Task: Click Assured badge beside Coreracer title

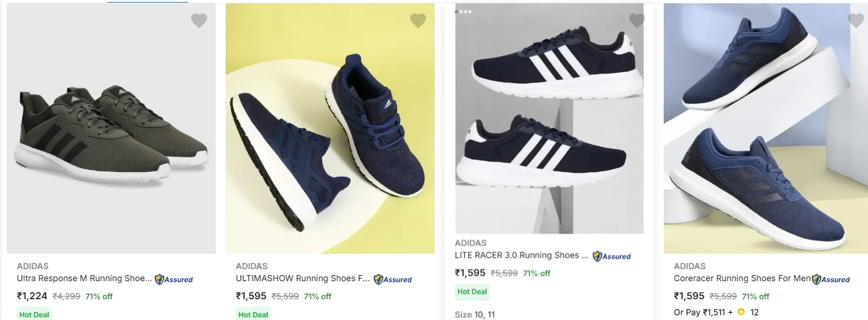Action: pyautogui.click(x=831, y=279)
